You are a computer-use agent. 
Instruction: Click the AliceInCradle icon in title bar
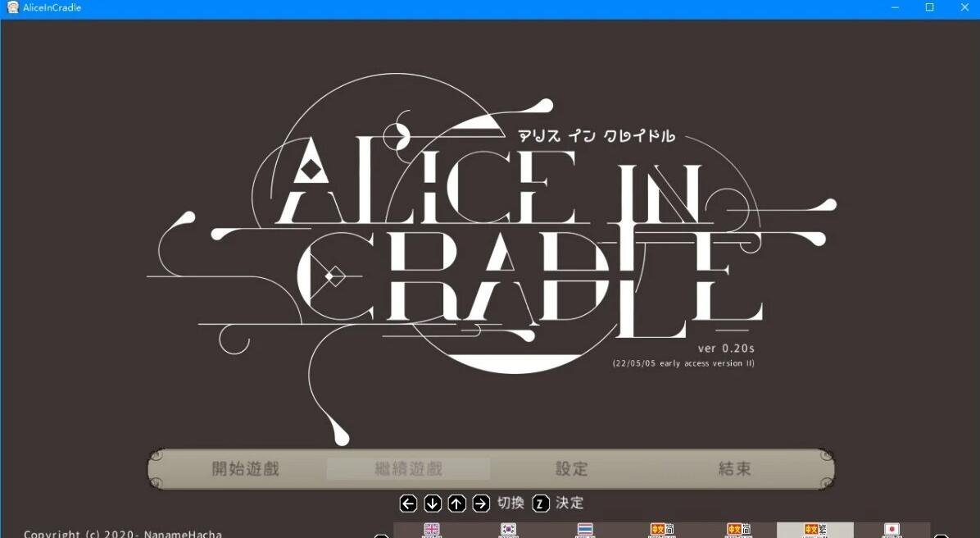(x=12, y=7)
